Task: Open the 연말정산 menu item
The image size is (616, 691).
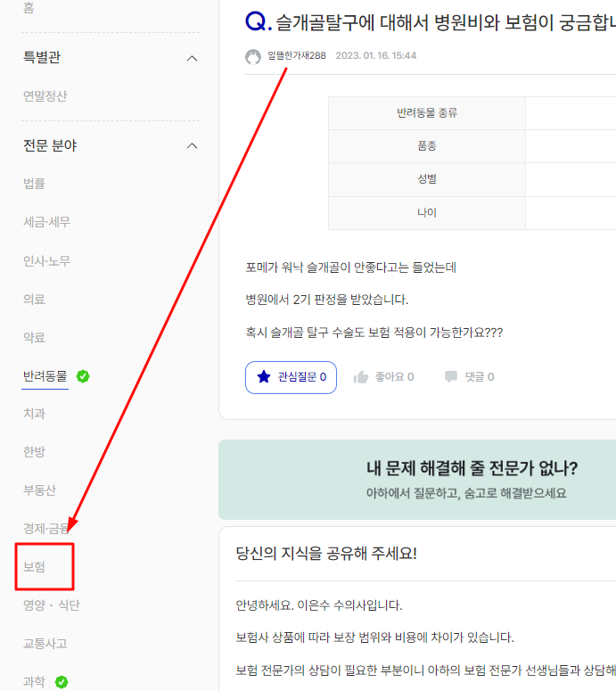Action: click(45, 96)
